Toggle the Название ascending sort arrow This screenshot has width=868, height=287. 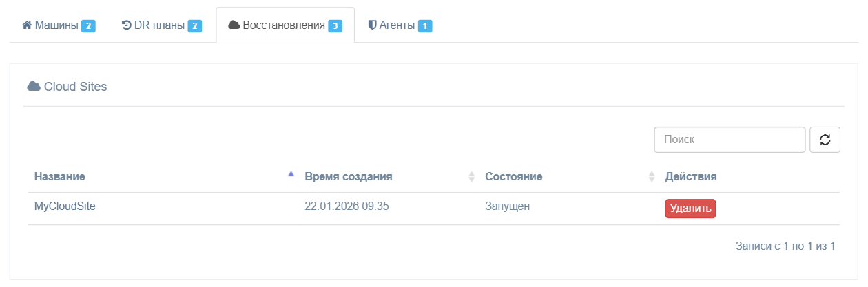tap(291, 174)
